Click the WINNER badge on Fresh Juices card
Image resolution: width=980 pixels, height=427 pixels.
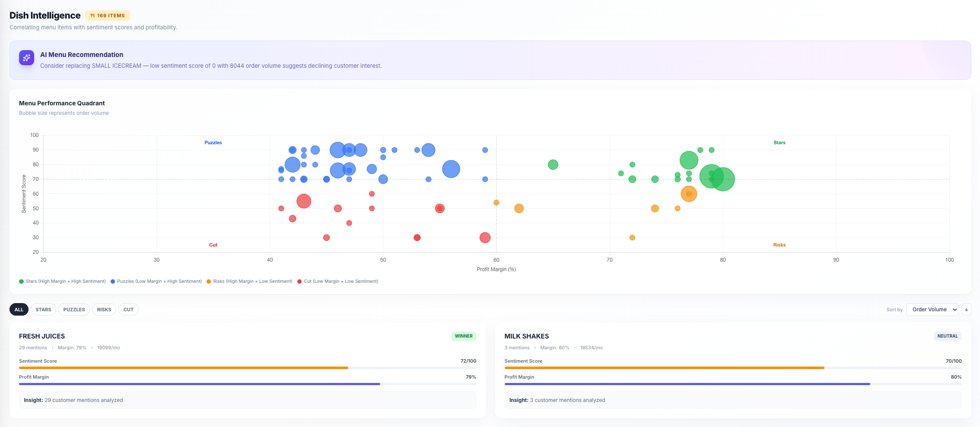463,336
